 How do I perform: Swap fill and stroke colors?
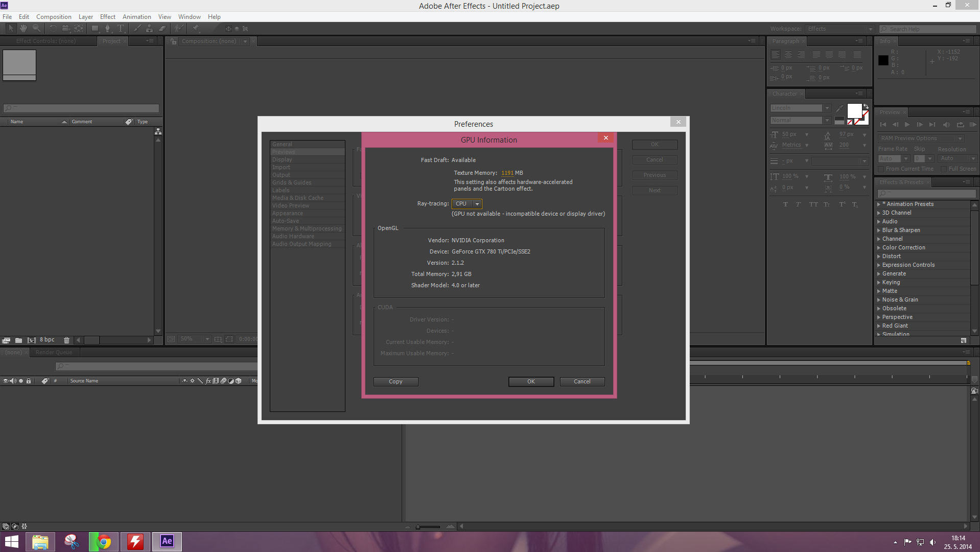[x=866, y=106]
